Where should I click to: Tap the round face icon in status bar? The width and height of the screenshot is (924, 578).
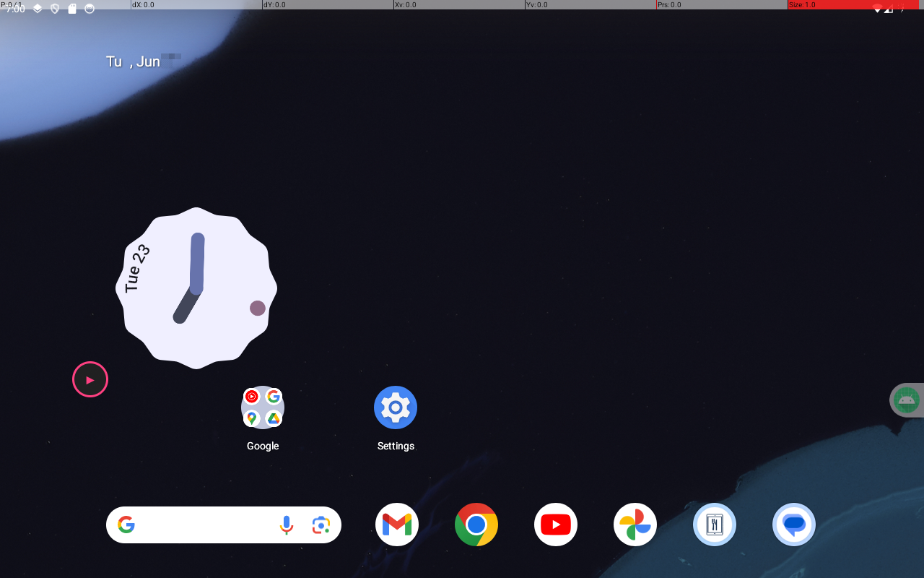[x=90, y=9]
